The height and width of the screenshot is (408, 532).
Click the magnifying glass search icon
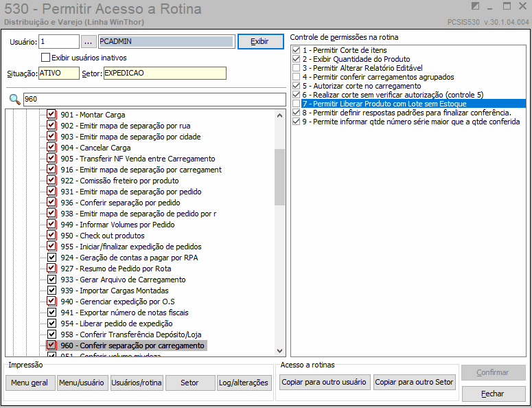pyautogui.click(x=14, y=99)
